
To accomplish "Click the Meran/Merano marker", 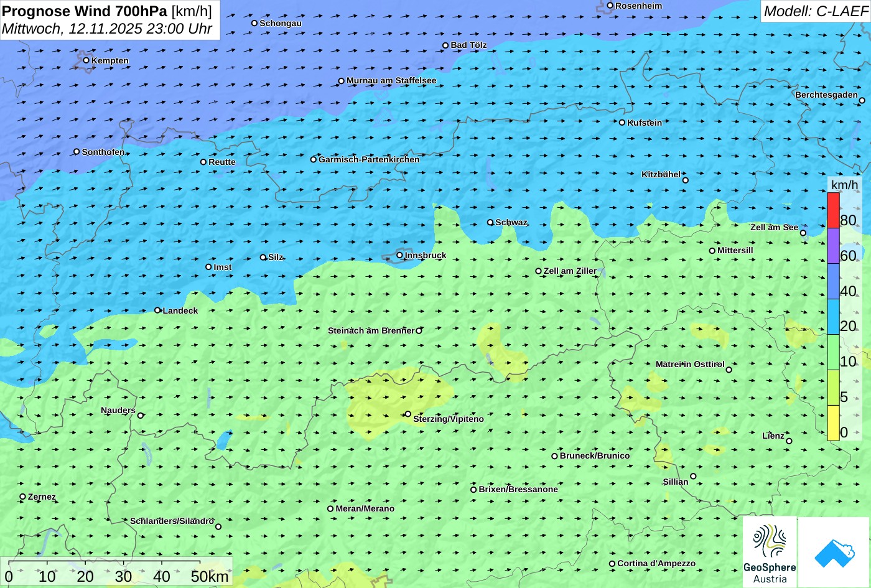I will (330, 508).
